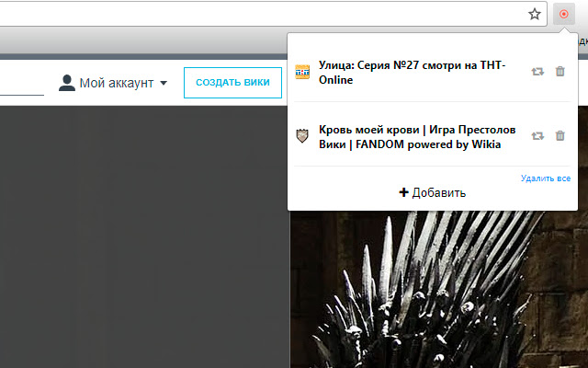Image resolution: width=588 pixels, height=368 pixels.
Task: Open Кровь моей крови Игра Престолов Вики
Action: (417, 137)
